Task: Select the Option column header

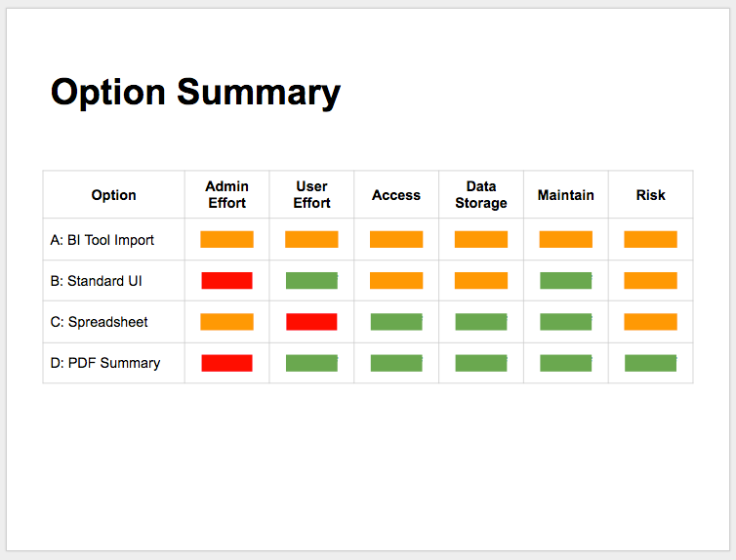Action: (x=113, y=195)
